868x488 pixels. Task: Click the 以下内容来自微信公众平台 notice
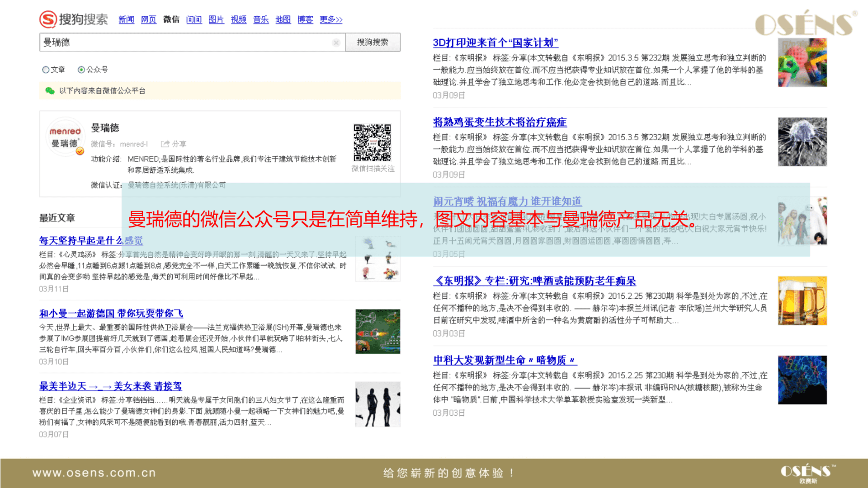tap(102, 90)
